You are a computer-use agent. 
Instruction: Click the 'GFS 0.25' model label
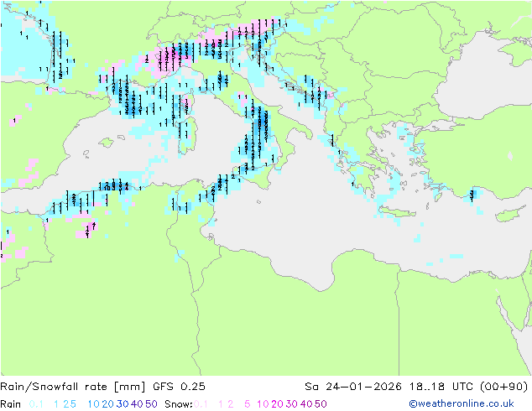179,387
